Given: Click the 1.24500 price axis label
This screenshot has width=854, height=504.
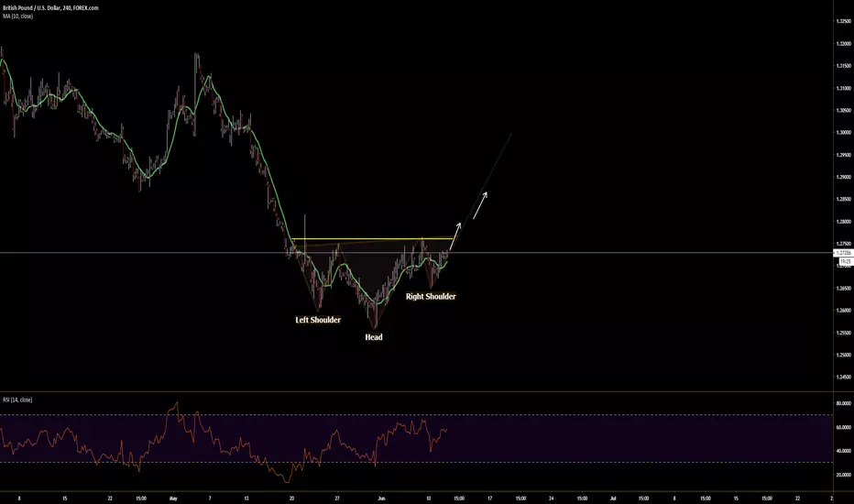Looking at the screenshot, I should coord(844,377).
